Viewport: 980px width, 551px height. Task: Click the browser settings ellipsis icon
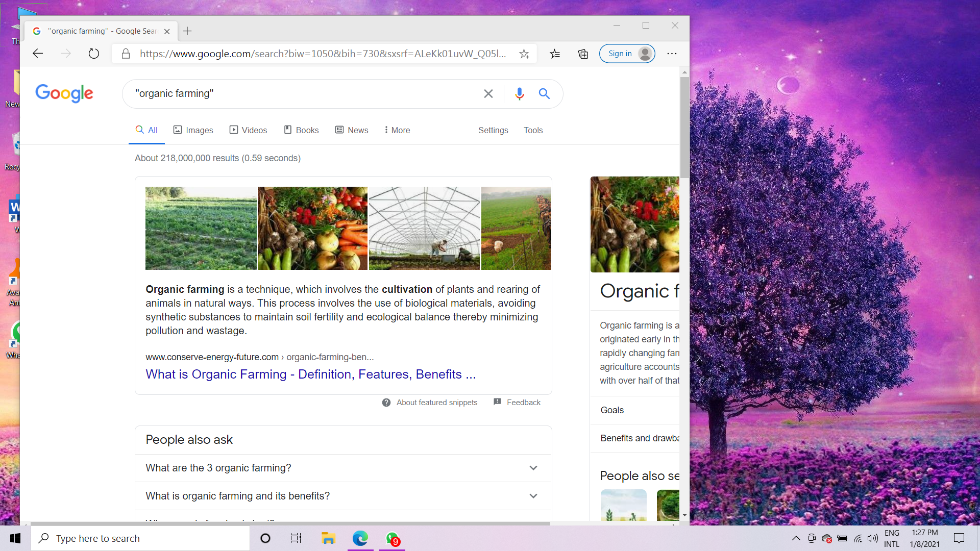(x=672, y=54)
